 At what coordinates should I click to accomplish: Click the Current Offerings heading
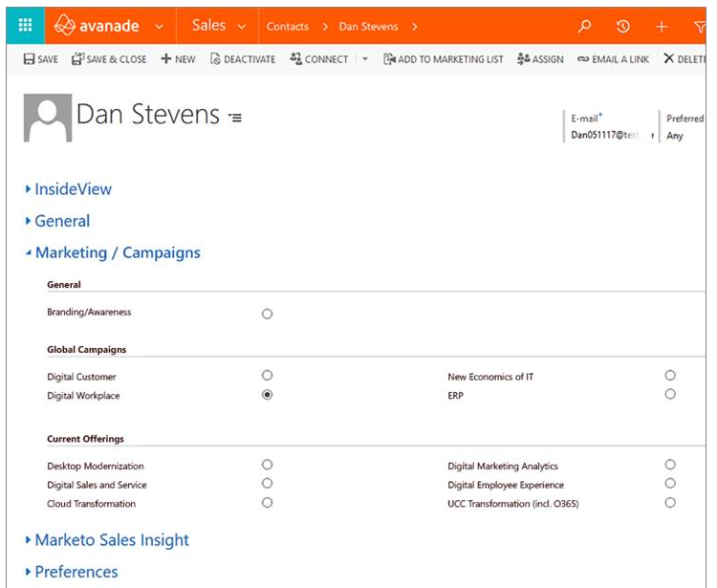click(x=85, y=439)
